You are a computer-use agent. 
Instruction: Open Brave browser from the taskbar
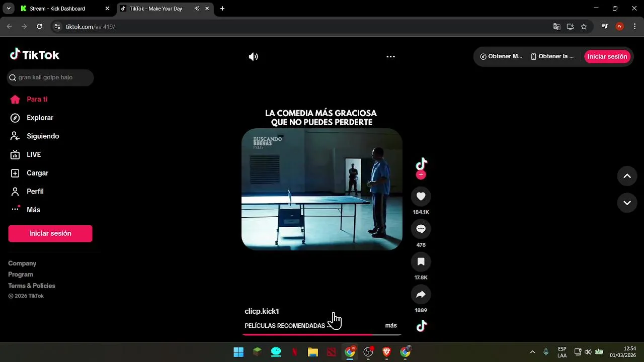click(386, 352)
